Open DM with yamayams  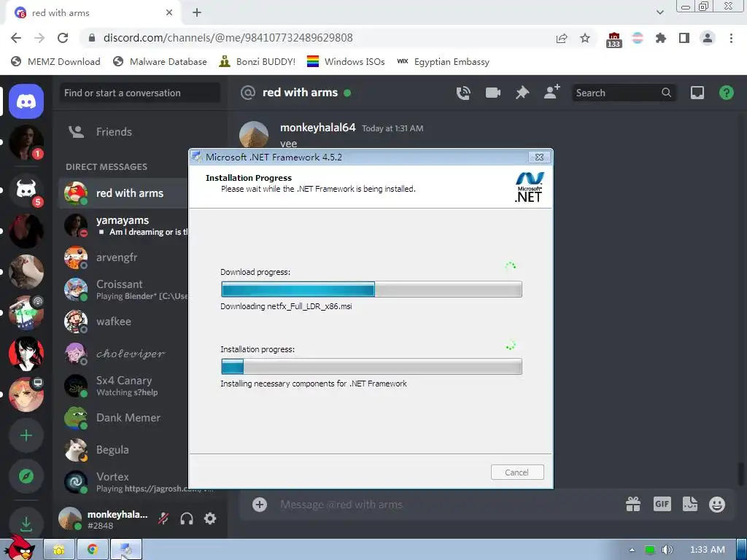point(123,225)
